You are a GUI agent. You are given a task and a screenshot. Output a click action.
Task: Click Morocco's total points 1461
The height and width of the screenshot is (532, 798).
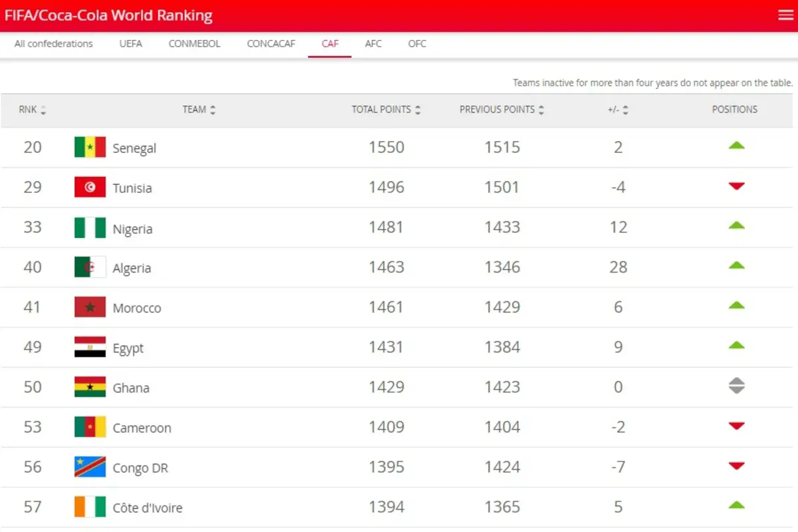click(386, 307)
